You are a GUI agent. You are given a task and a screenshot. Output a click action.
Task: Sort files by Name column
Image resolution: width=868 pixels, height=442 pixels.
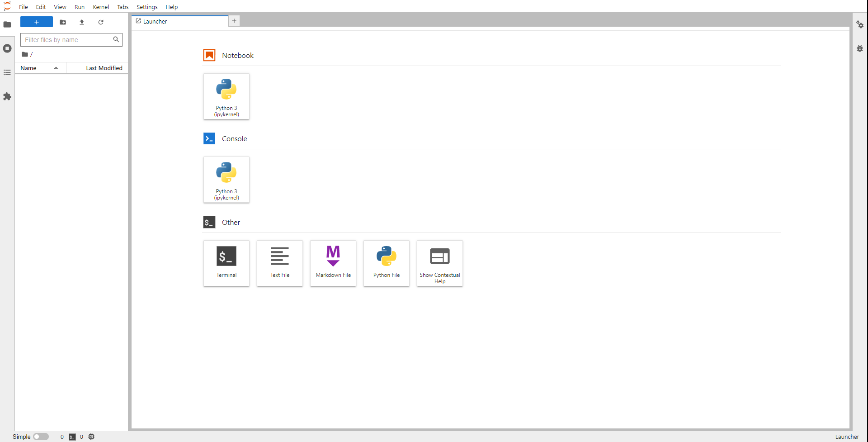[40, 68]
